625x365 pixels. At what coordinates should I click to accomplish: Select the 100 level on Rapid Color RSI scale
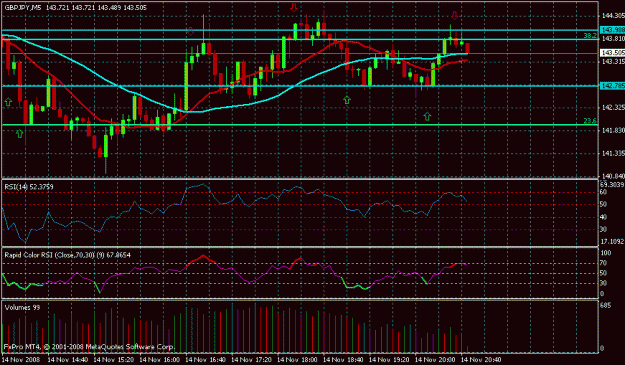(x=606, y=253)
